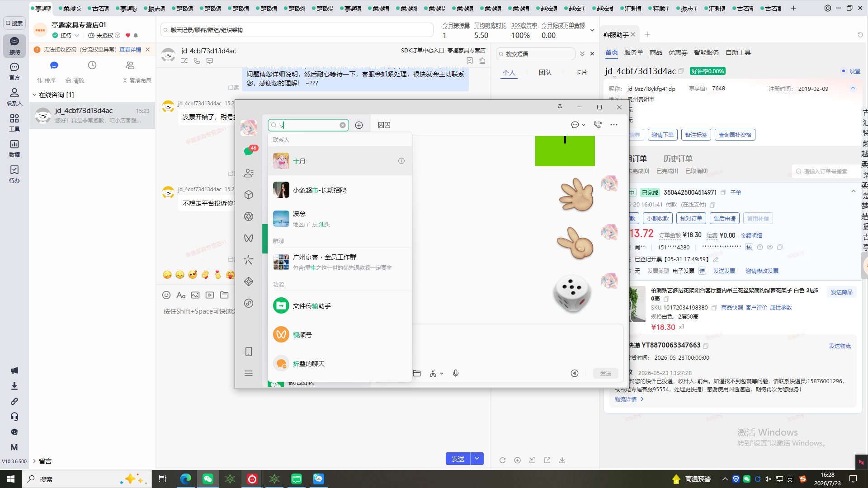Open Microsoft Edge from the taskbar
Viewport: 868px width, 488px height.
pyautogui.click(x=185, y=479)
